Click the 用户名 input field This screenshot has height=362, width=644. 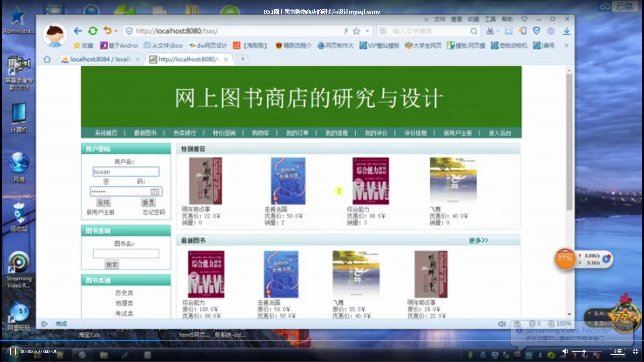pos(126,172)
